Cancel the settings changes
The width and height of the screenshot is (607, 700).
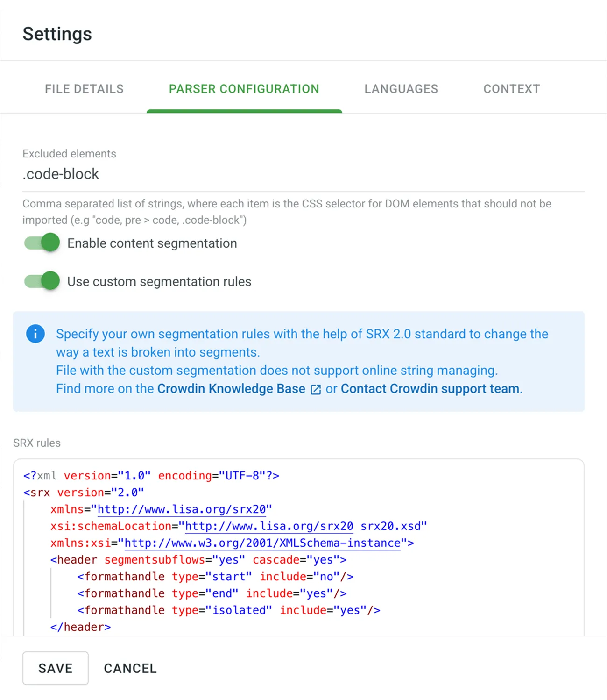pos(130,668)
